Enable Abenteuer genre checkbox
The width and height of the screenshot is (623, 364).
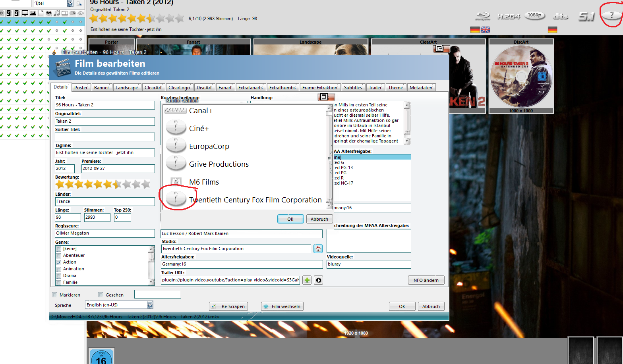tap(59, 256)
